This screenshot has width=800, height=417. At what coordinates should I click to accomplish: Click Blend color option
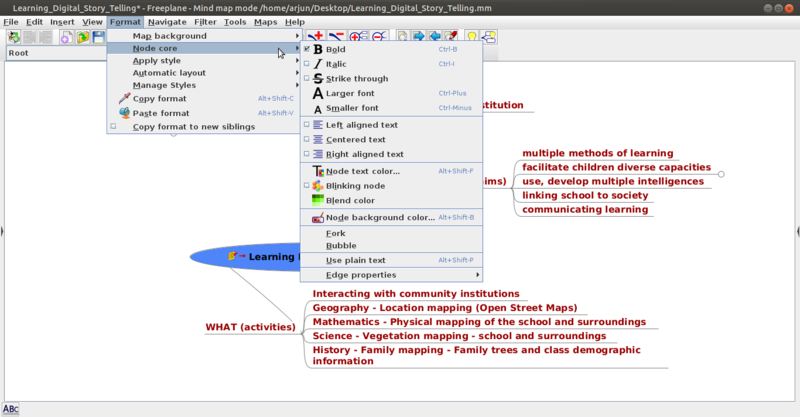click(391, 201)
